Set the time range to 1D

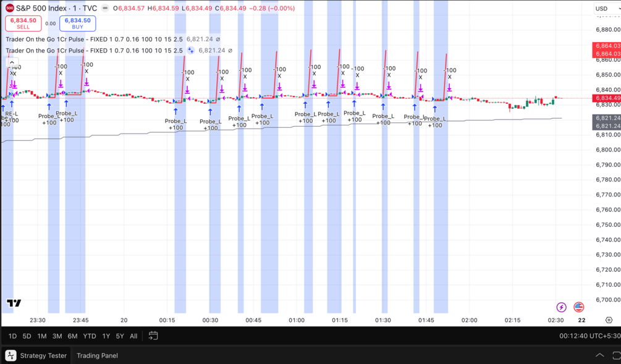[13, 336]
